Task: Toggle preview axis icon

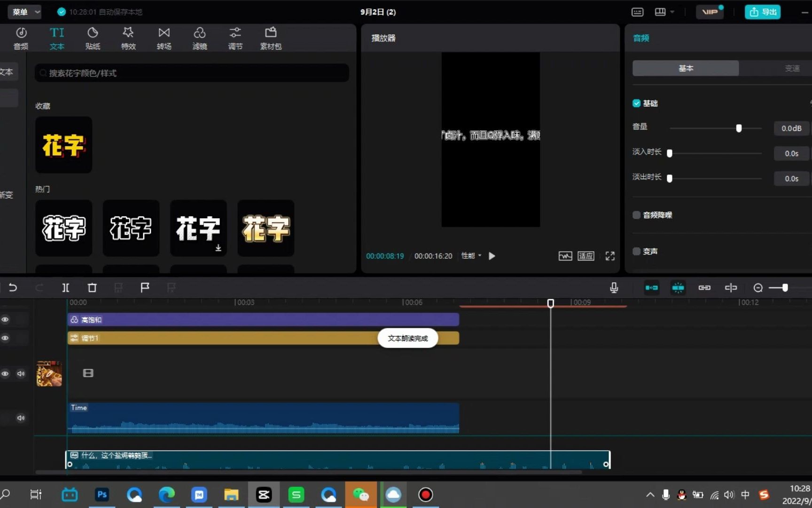Action: (x=731, y=287)
